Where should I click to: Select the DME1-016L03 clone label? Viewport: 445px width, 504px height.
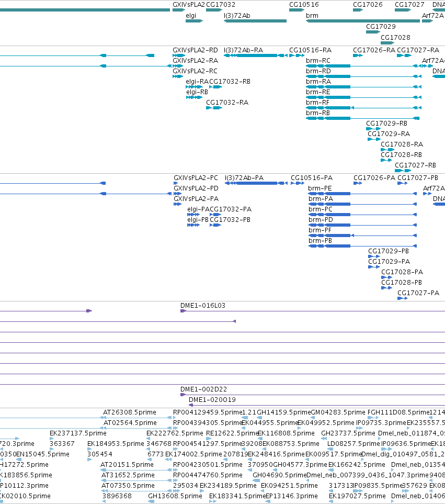click(x=202, y=306)
